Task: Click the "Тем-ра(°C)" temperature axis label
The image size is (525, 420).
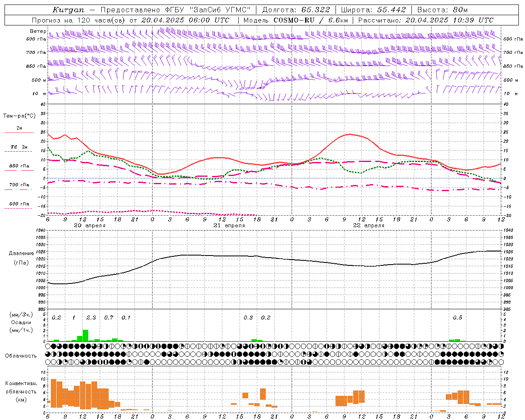Action: coord(19,116)
